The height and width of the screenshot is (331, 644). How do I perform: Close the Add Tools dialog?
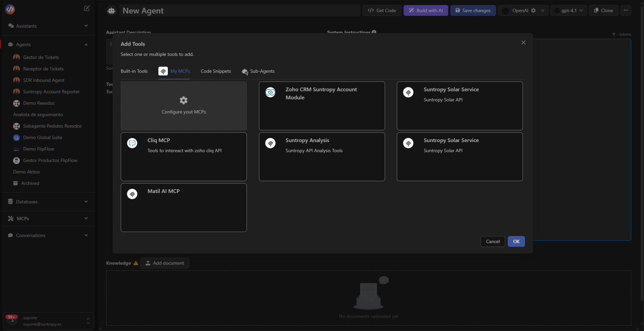coord(523,42)
